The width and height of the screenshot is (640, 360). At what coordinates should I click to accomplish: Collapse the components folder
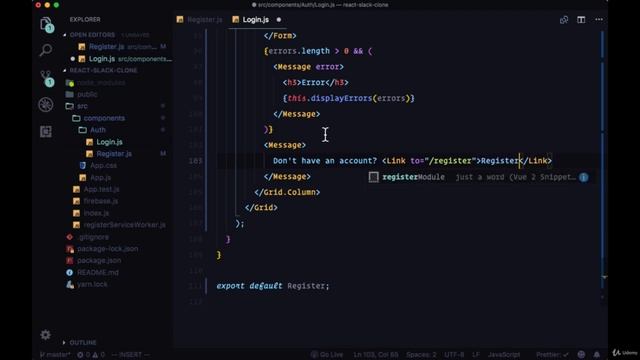(x=104, y=118)
